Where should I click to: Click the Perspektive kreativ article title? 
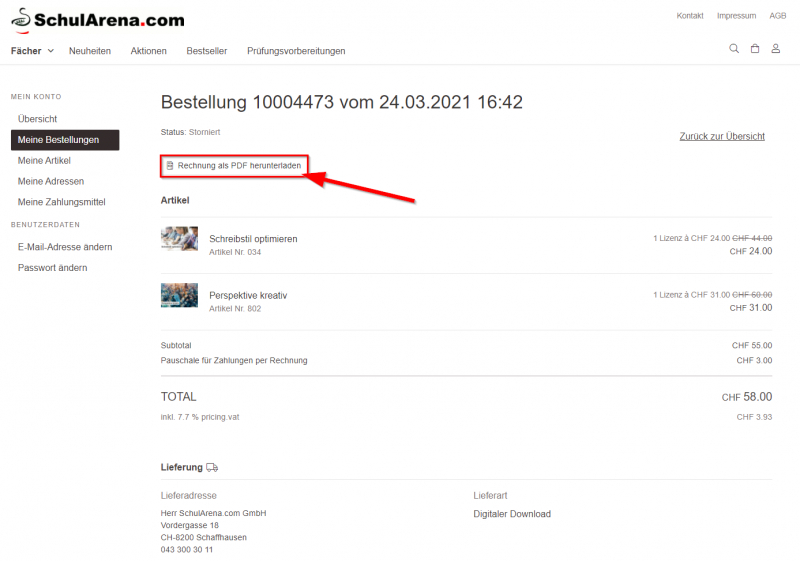(x=248, y=295)
